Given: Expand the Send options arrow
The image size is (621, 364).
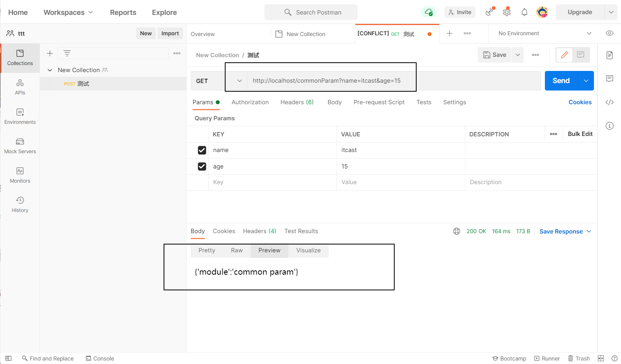Looking at the screenshot, I should (586, 81).
